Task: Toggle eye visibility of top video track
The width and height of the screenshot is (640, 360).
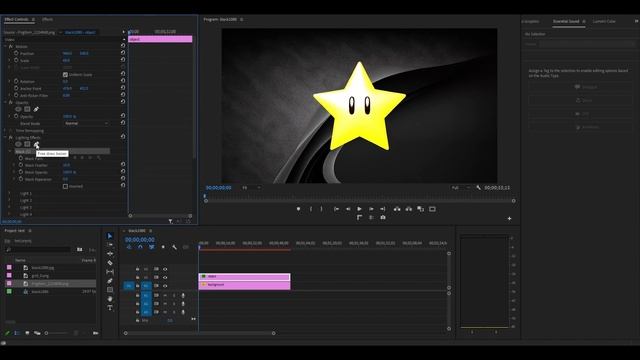Action: pyautogui.click(x=165, y=269)
